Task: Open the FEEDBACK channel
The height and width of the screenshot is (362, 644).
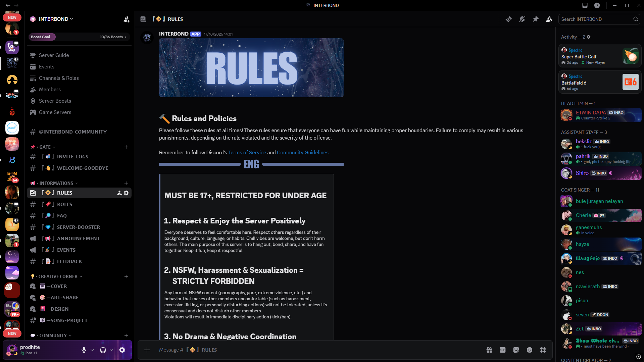Action: coord(79,261)
